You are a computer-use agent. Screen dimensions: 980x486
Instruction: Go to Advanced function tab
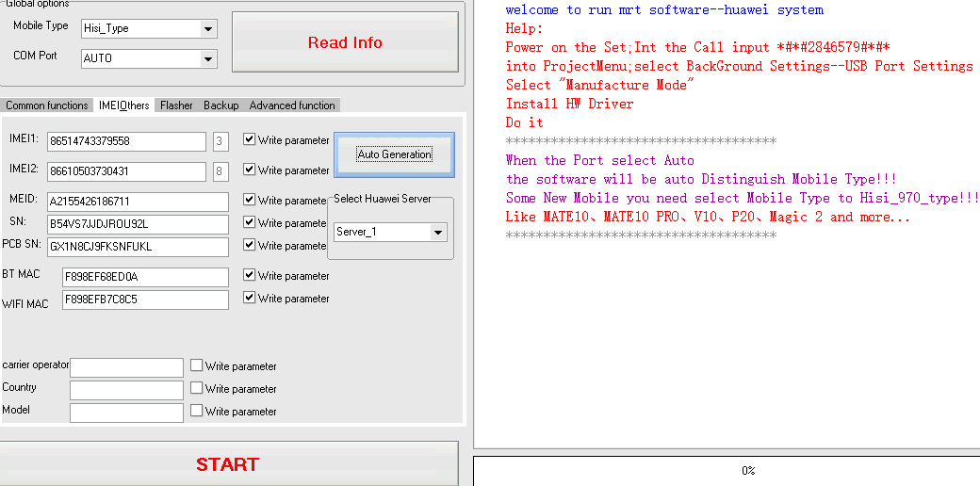pos(292,105)
